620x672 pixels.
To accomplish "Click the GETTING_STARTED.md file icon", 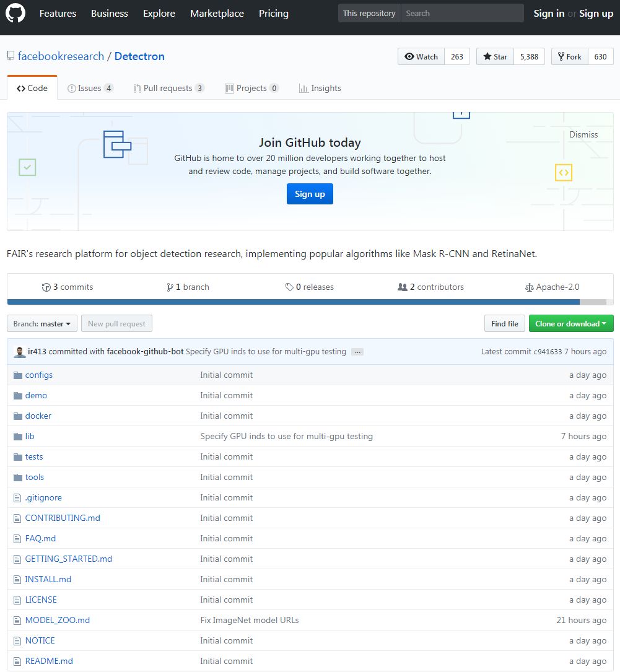I will 17,559.
